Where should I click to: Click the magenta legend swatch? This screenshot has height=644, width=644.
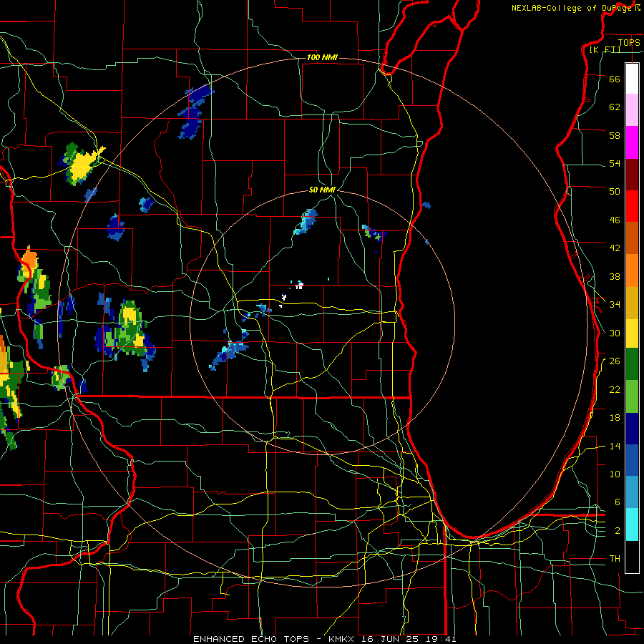pos(632,142)
